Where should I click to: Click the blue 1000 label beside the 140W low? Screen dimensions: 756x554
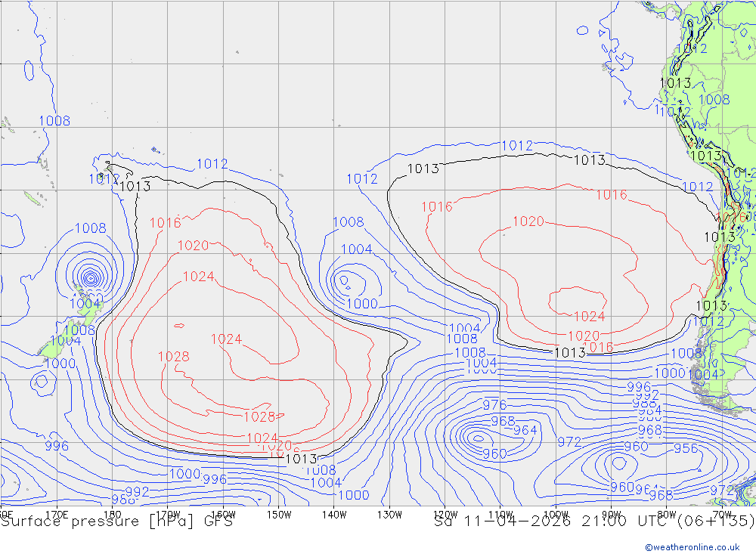coord(362,303)
